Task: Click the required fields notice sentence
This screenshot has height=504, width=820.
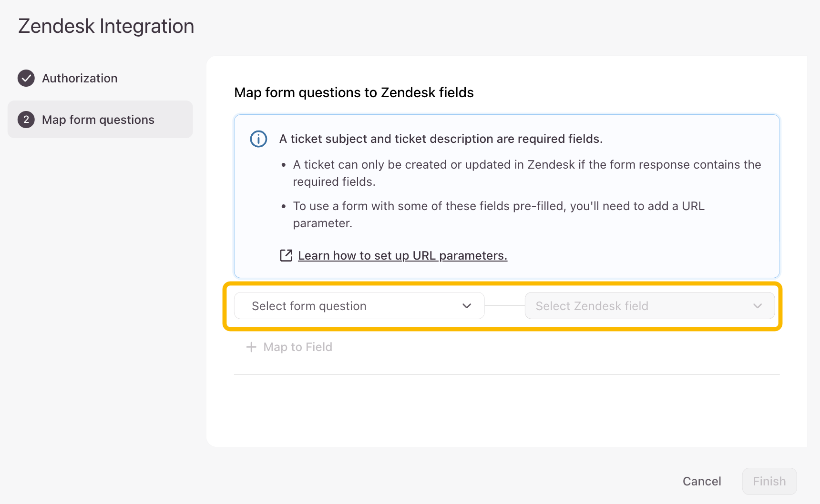Action: [x=441, y=139]
